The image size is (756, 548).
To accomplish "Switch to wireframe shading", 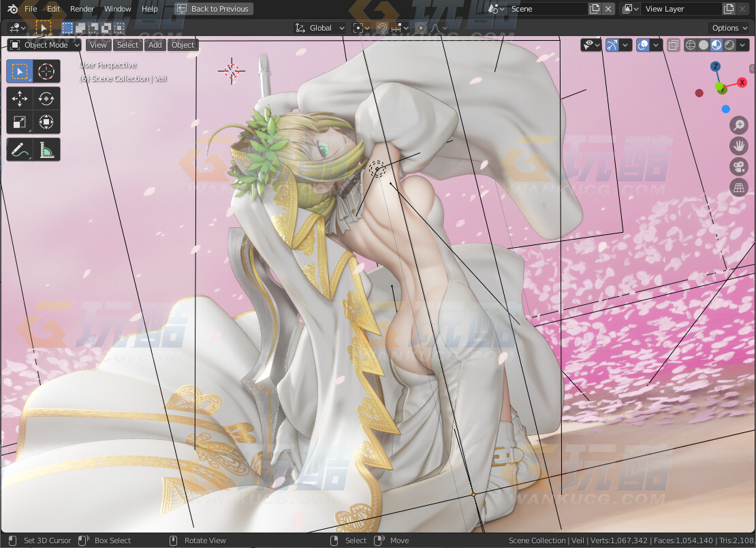I will point(691,45).
